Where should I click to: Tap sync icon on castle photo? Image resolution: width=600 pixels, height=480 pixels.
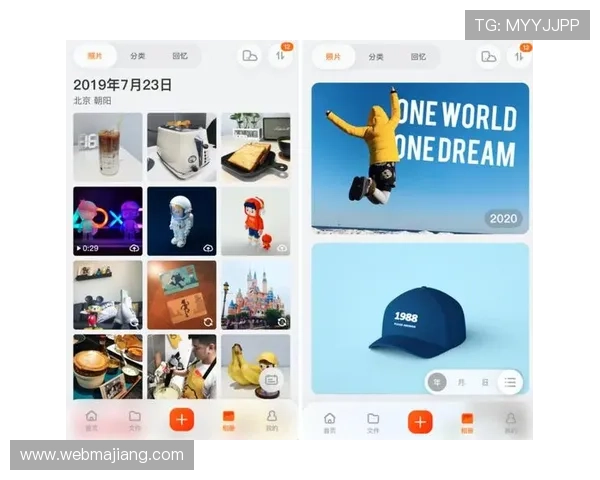(282, 322)
